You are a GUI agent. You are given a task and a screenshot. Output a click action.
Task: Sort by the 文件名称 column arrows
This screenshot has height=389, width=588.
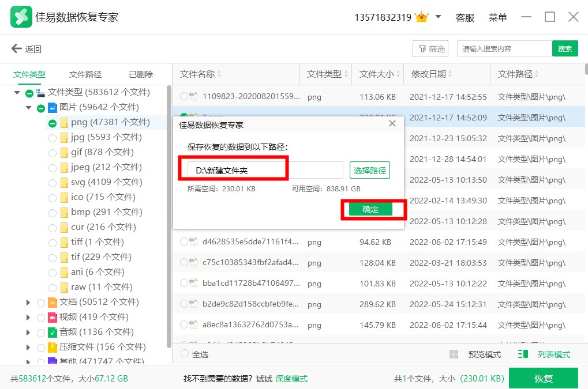[x=219, y=74]
